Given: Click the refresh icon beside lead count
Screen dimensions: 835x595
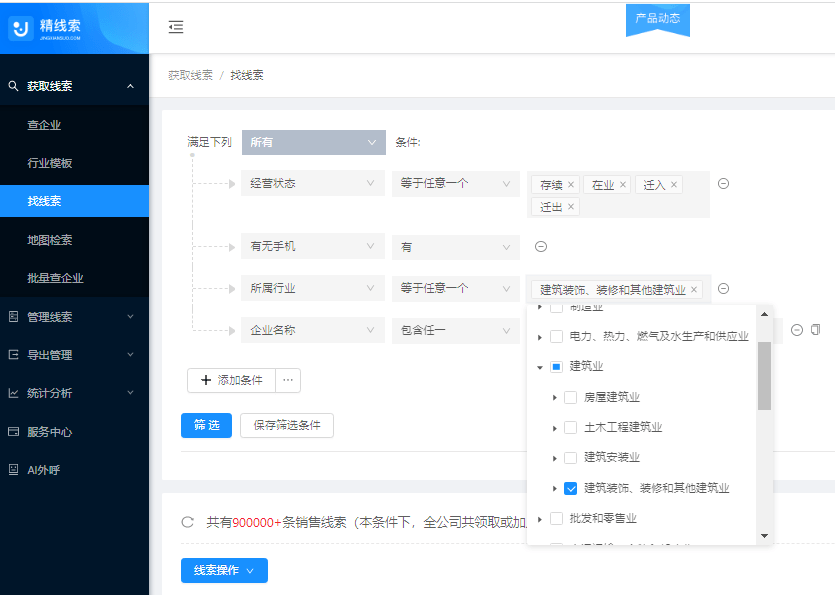Looking at the screenshot, I should tap(187, 522).
